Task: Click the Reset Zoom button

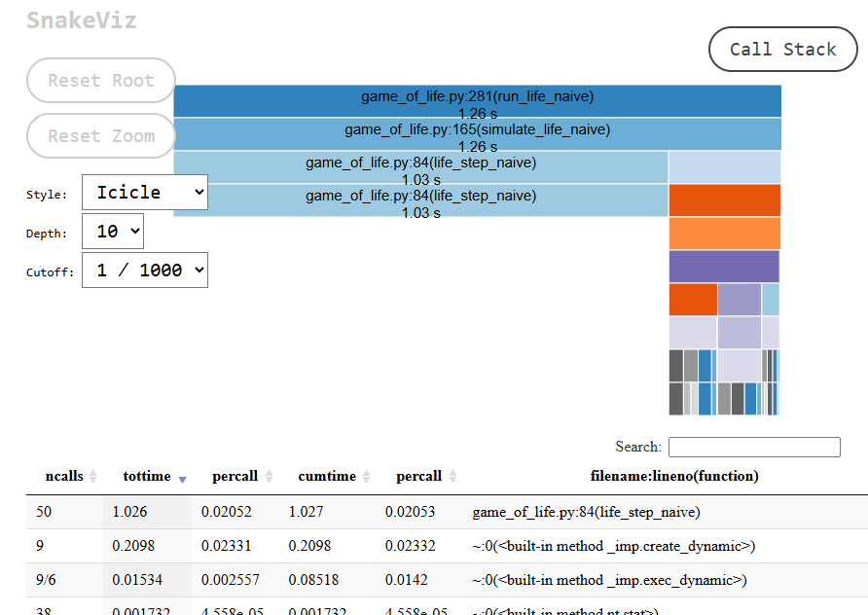Action: click(x=101, y=135)
